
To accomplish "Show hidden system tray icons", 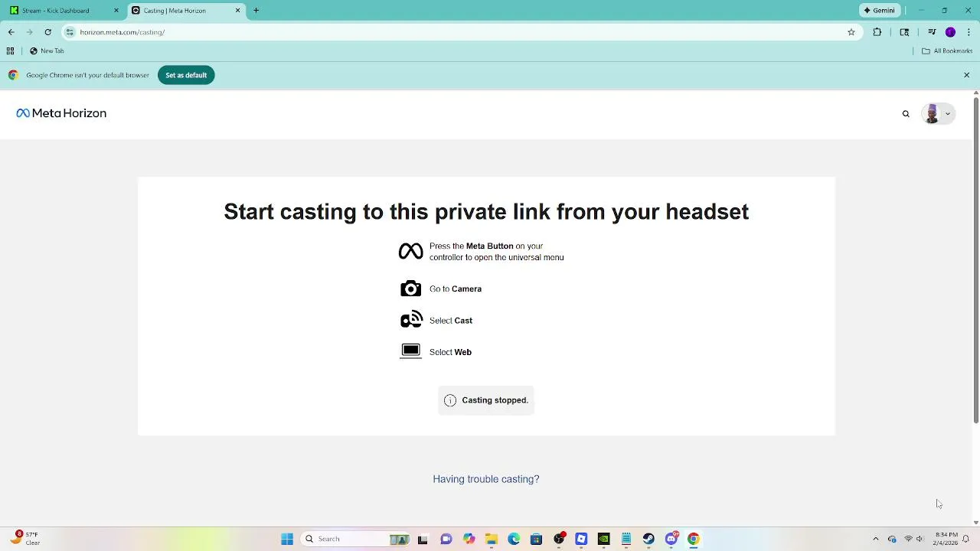I will pos(876,539).
